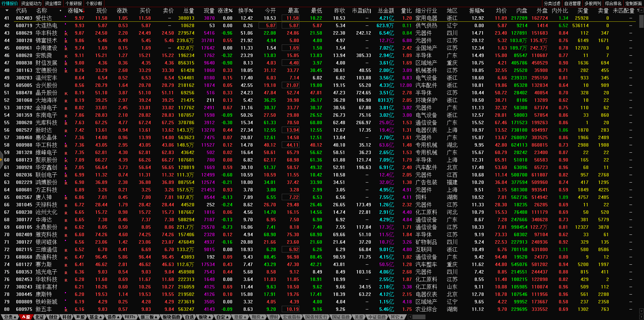
Task: Click the 分类过滤 button
Action: coord(552,3)
